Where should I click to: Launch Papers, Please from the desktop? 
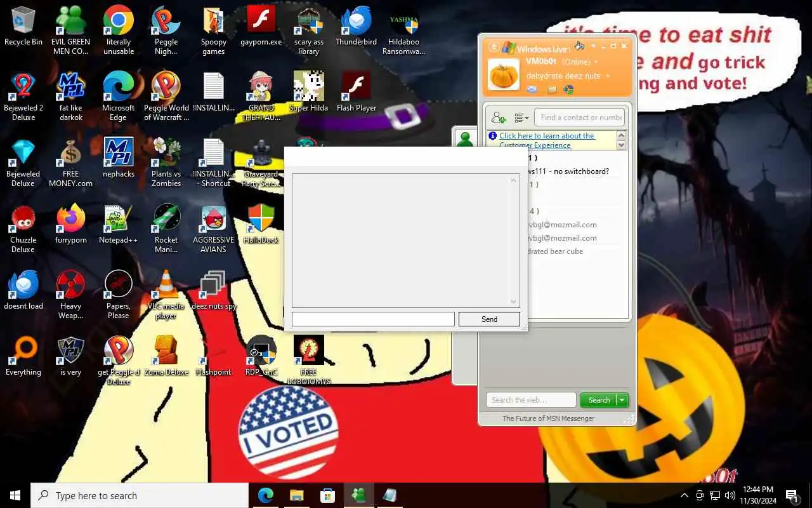click(119, 295)
